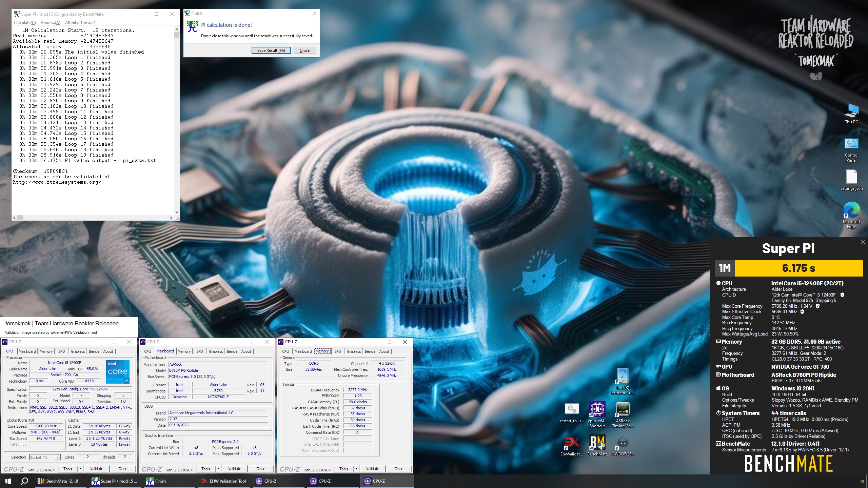Open HWBOTx26... desktop icon
Viewport: 868px width, 488px height.
tap(623, 446)
